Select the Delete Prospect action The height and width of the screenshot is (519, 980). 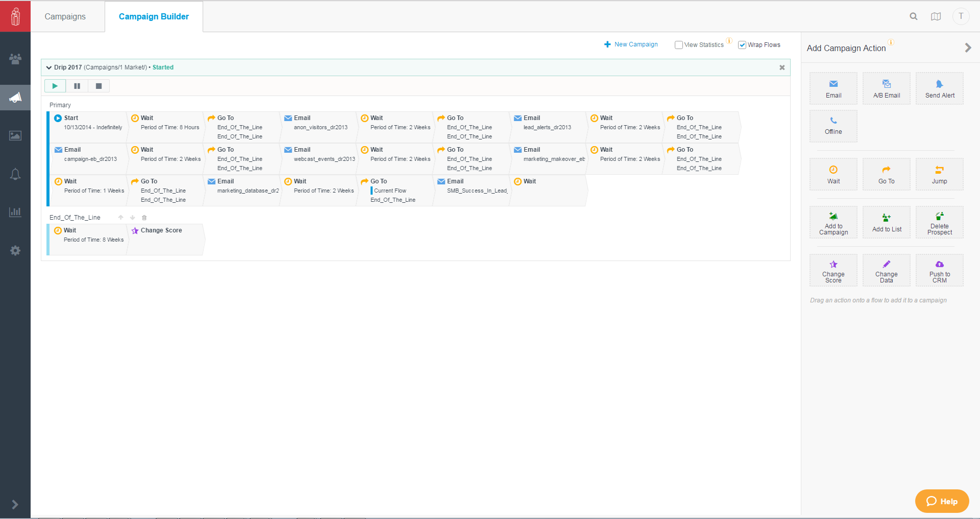[x=940, y=222]
